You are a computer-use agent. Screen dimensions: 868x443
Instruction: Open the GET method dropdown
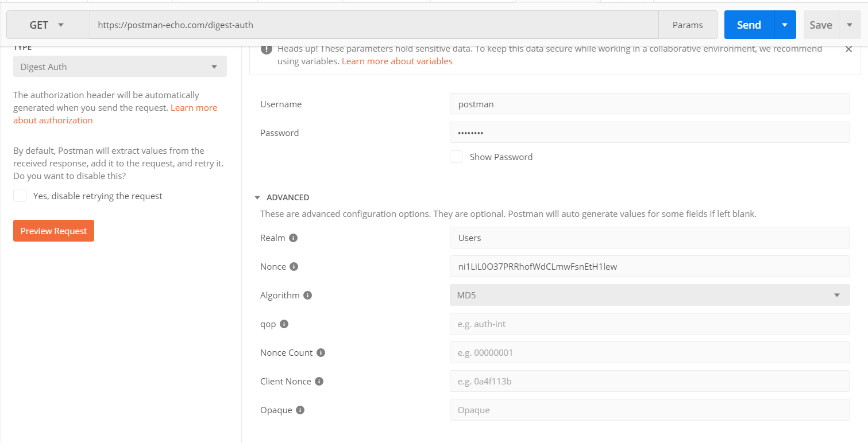48,24
